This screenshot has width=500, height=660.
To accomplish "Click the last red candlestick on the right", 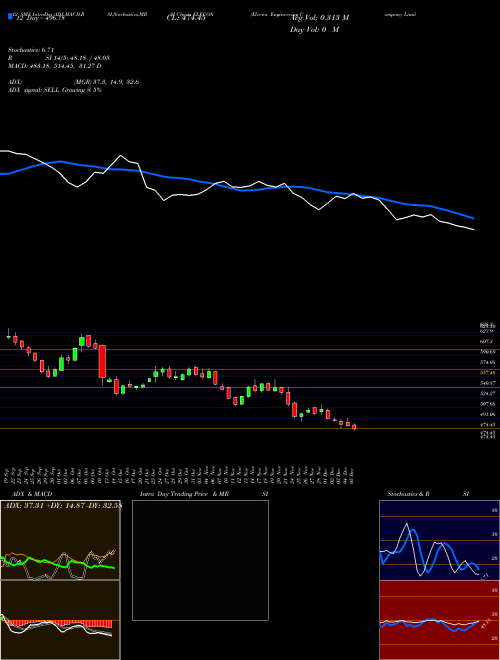I will tap(354, 427).
